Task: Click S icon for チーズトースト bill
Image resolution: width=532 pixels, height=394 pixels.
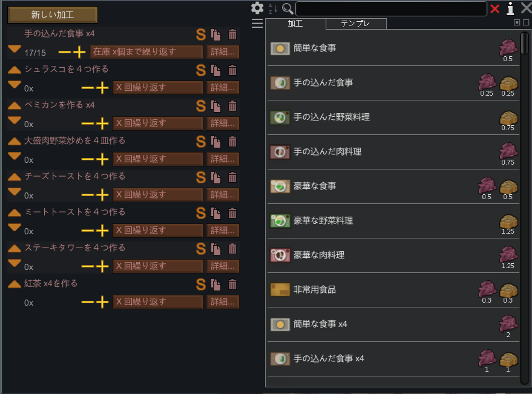Action: [x=201, y=177]
